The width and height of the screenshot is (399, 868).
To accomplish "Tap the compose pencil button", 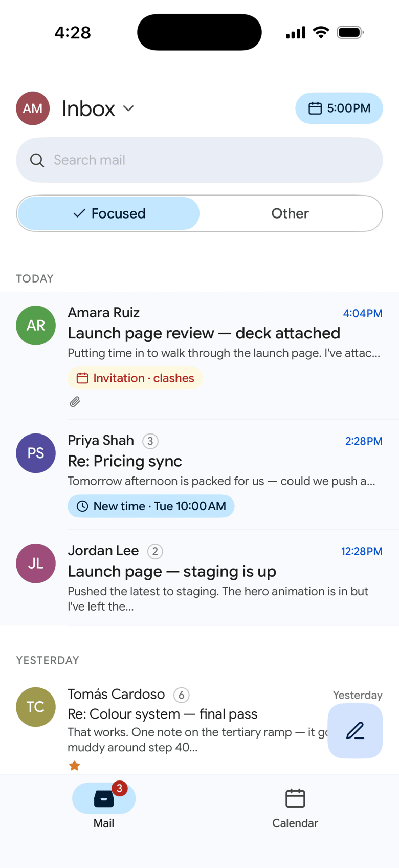I will [x=355, y=731].
